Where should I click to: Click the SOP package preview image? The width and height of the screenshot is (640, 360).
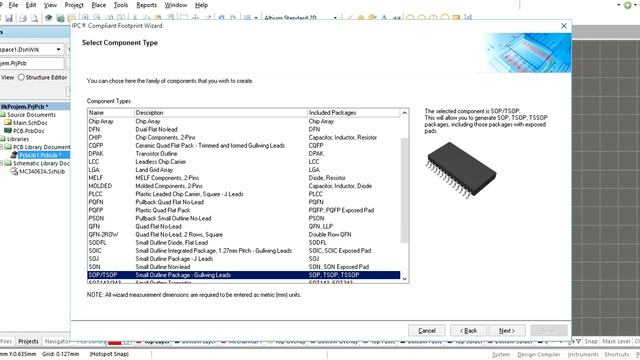coord(460,170)
